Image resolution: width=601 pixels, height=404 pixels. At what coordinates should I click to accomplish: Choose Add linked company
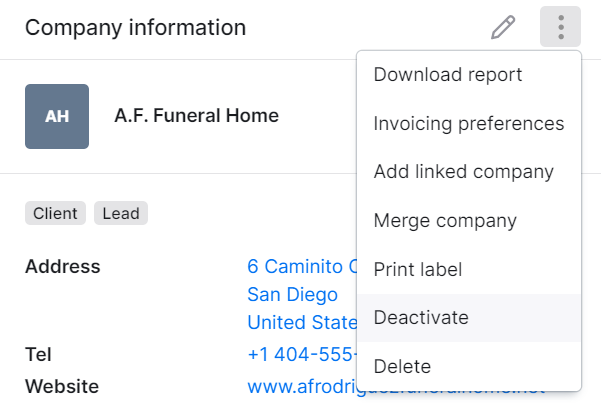(x=469, y=172)
